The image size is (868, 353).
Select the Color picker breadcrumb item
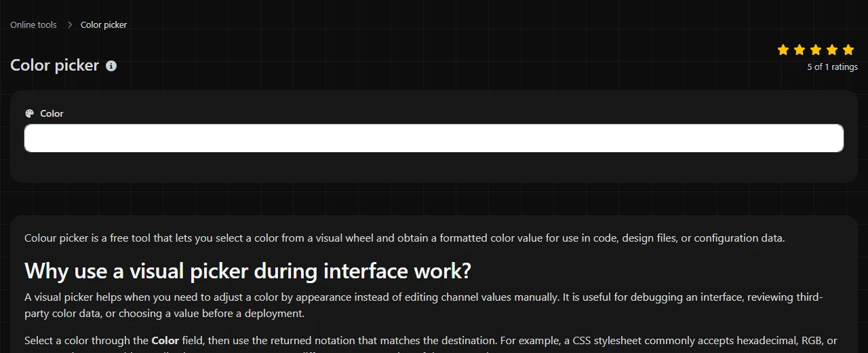tap(104, 24)
